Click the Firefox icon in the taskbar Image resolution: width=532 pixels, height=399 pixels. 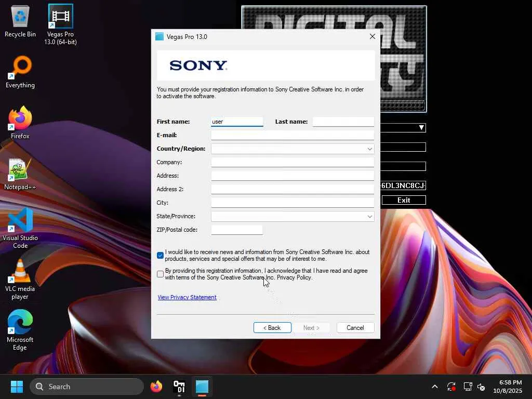point(156,387)
